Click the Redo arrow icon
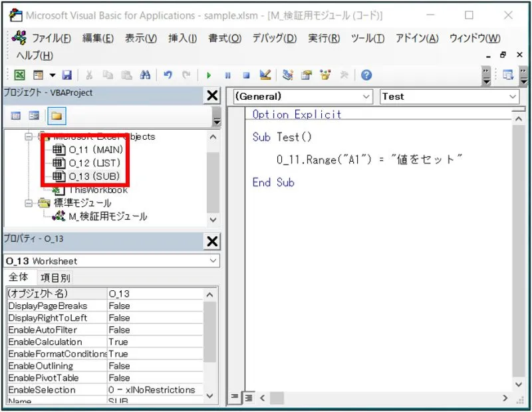 pos(186,75)
